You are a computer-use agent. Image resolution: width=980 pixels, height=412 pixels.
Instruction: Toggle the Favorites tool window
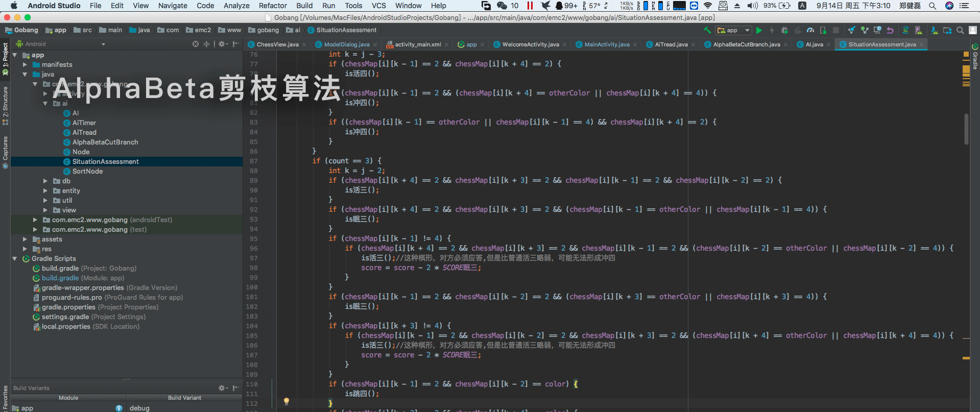pos(5,398)
